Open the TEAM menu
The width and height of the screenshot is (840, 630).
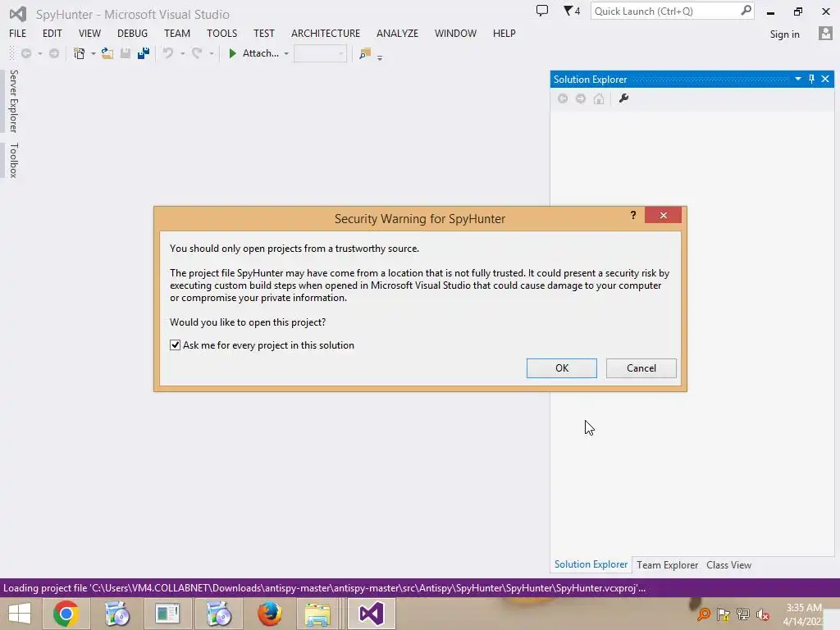pos(177,33)
